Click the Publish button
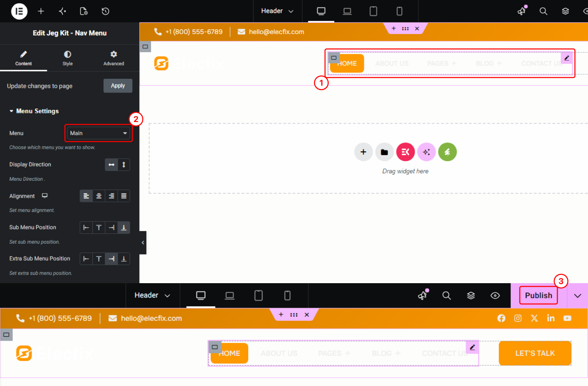 [x=539, y=295]
